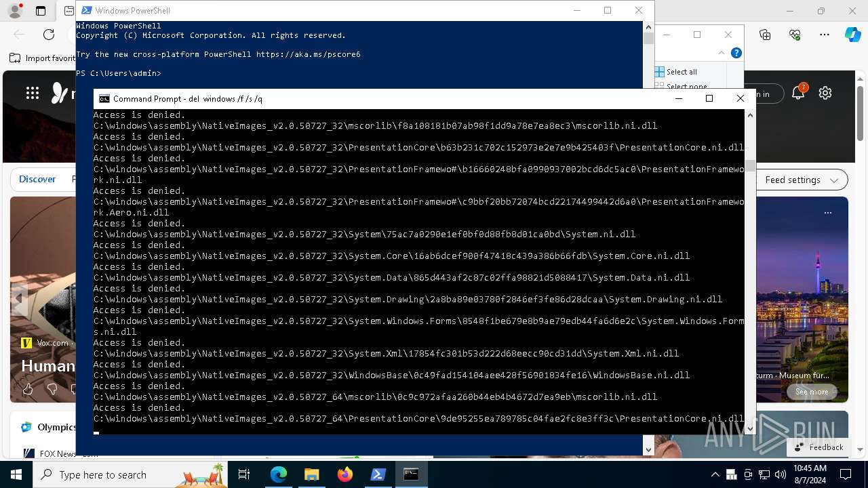This screenshot has width=868, height=488.
Task: Dislike the Vox.com story
Action: [52, 389]
